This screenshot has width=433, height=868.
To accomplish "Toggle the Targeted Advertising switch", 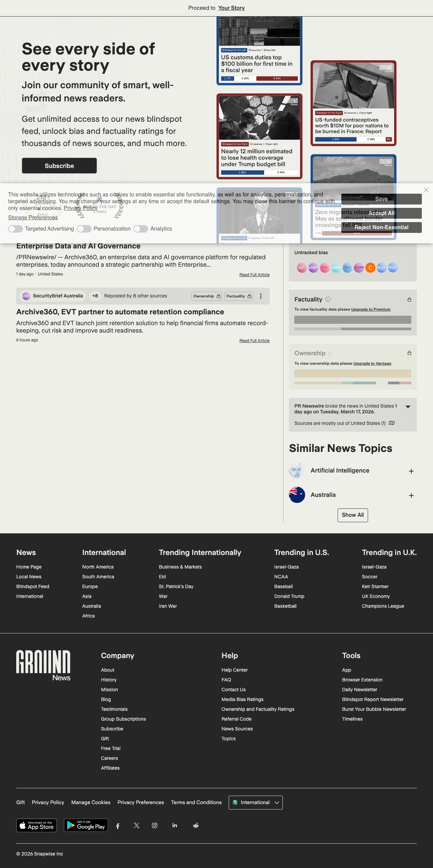I will (16, 229).
